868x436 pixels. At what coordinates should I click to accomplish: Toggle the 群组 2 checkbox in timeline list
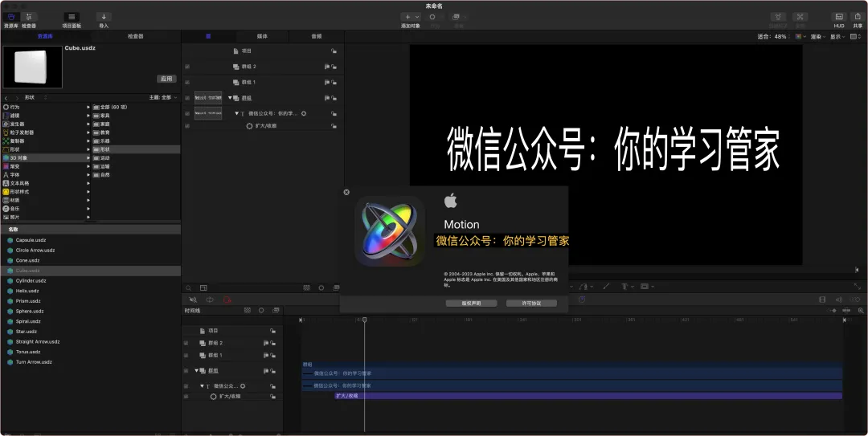pos(186,343)
